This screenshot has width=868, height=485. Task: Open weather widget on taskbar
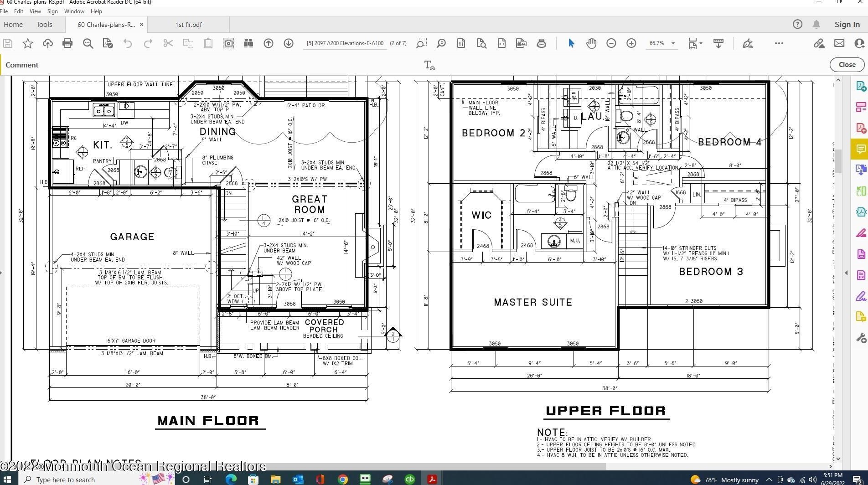(724, 480)
